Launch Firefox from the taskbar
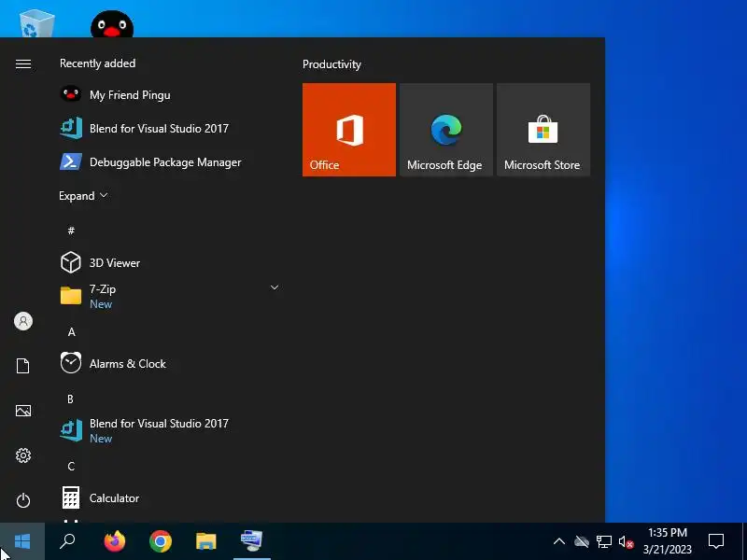Viewport: 747px width, 560px height. (x=114, y=541)
